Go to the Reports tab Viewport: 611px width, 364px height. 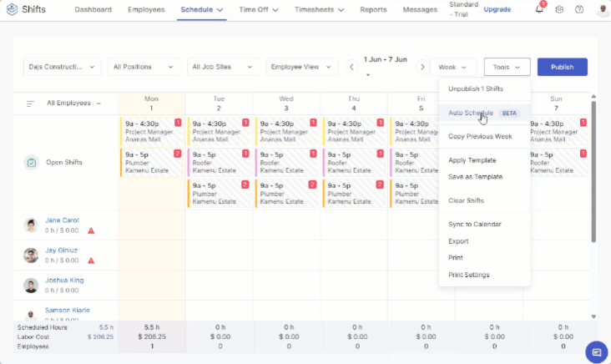click(x=373, y=10)
